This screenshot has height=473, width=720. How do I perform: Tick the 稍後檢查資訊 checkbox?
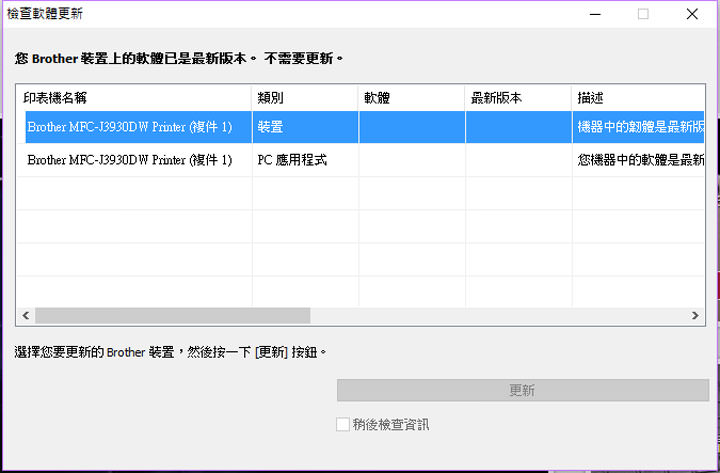343,424
